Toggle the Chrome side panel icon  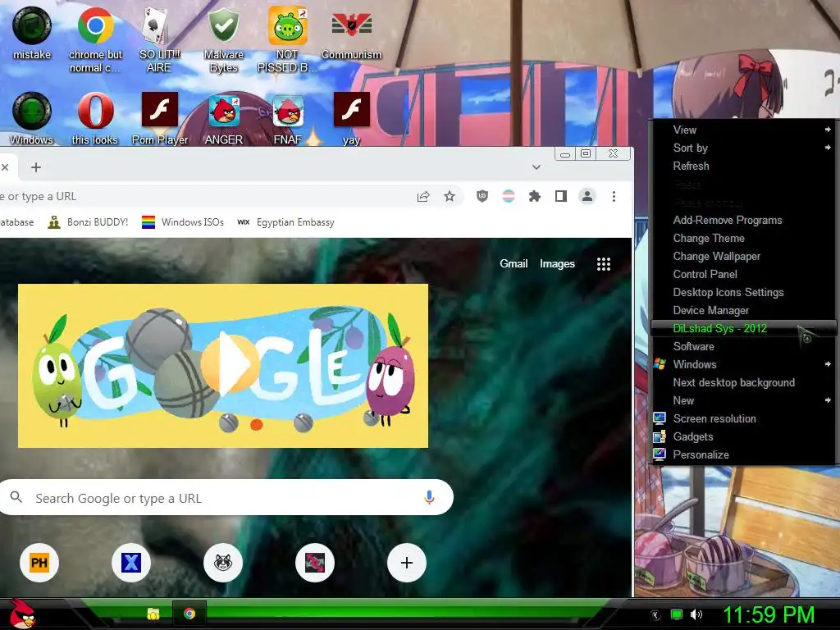561,197
